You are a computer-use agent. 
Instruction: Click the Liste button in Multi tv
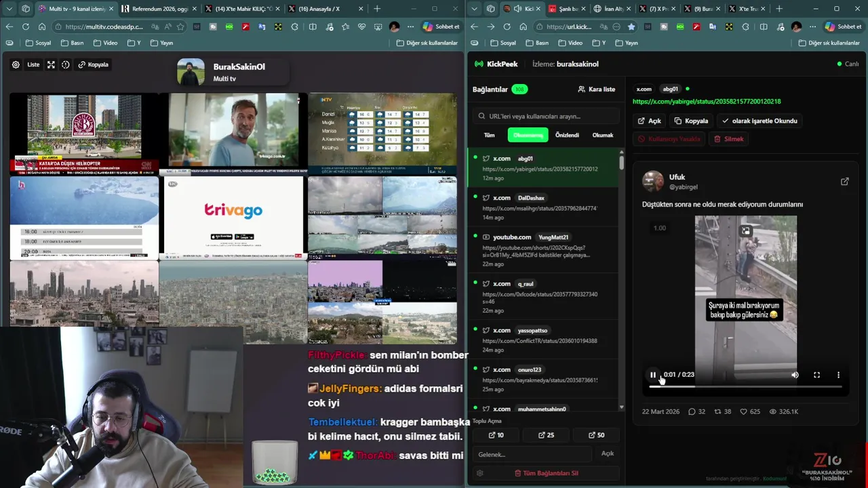(33, 65)
